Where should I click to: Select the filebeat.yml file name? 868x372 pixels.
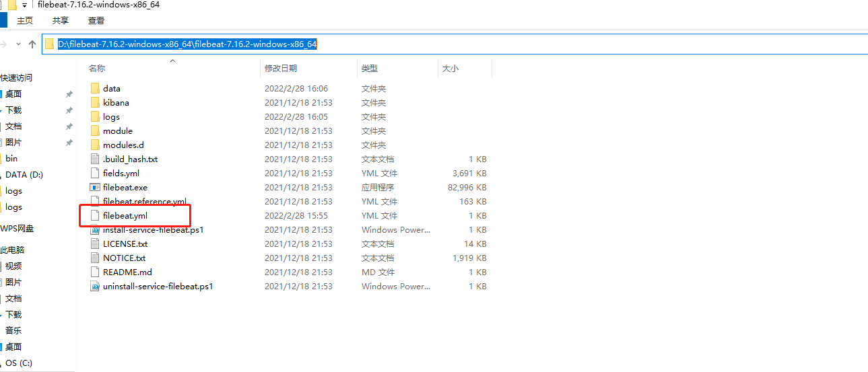(125, 215)
